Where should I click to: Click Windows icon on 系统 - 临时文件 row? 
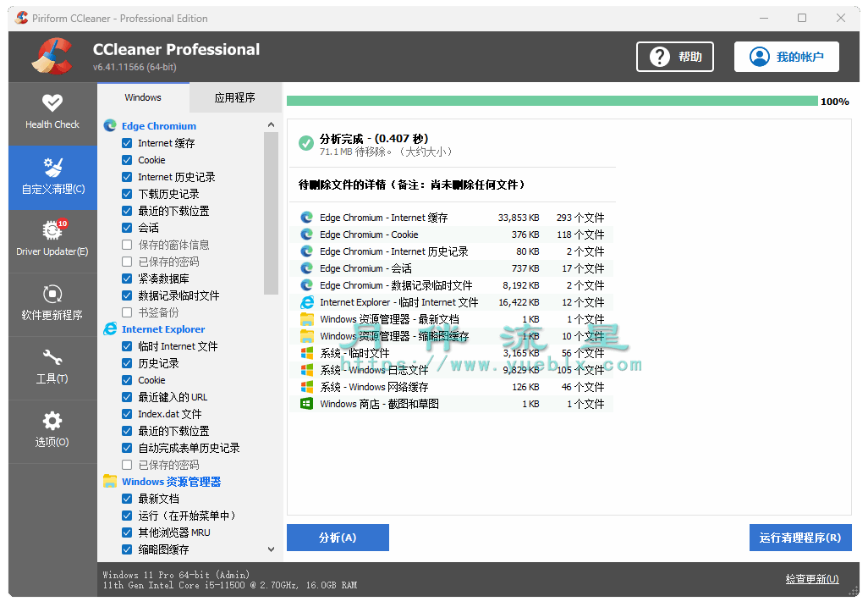click(307, 353)
